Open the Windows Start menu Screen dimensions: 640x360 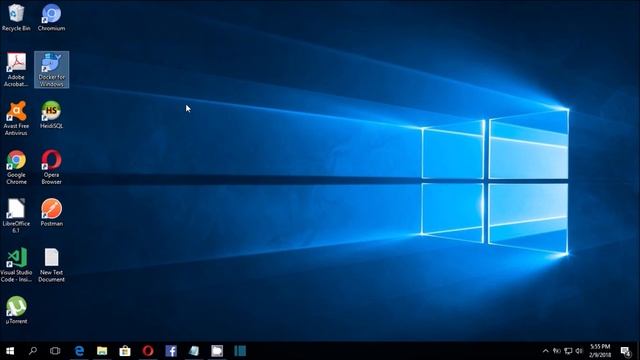click(x=10, y=351)
